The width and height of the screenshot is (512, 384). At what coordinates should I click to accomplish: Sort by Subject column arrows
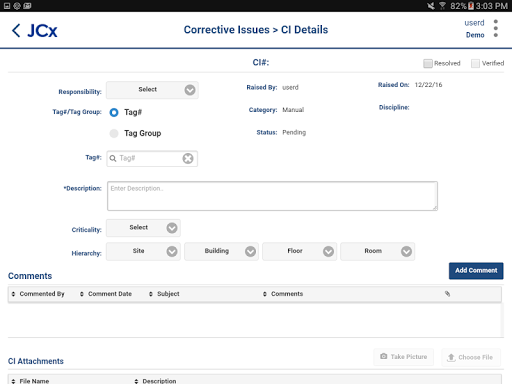point(151,294)
